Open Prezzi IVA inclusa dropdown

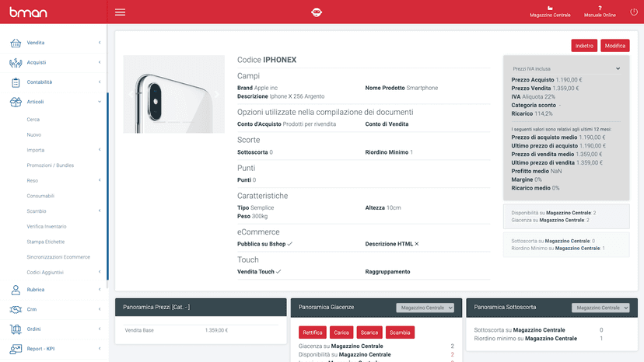[x=566, y=68]
